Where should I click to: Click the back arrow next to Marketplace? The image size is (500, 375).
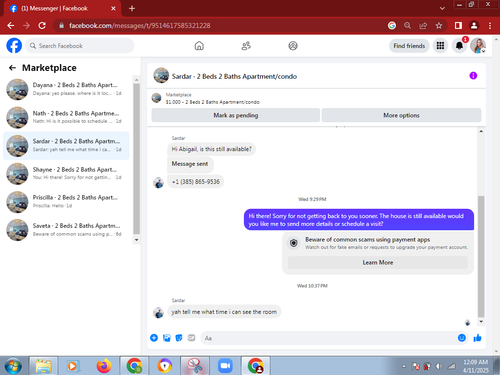[12, 68]
